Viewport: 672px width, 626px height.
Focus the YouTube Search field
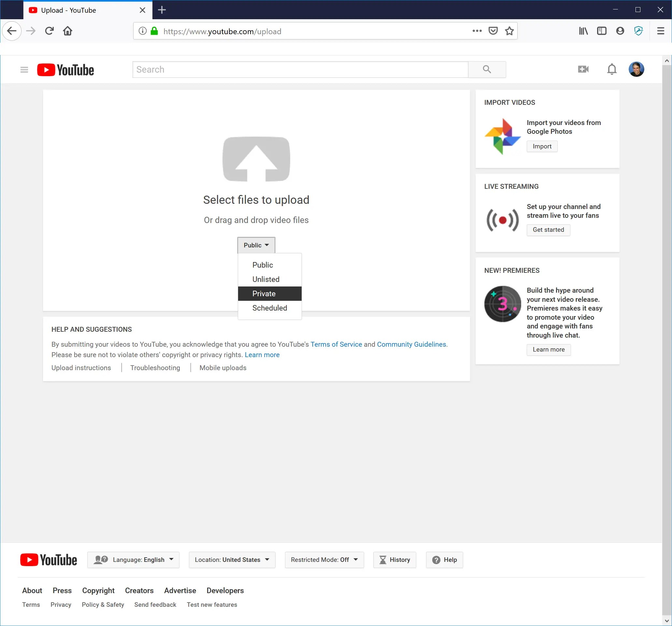300,69
